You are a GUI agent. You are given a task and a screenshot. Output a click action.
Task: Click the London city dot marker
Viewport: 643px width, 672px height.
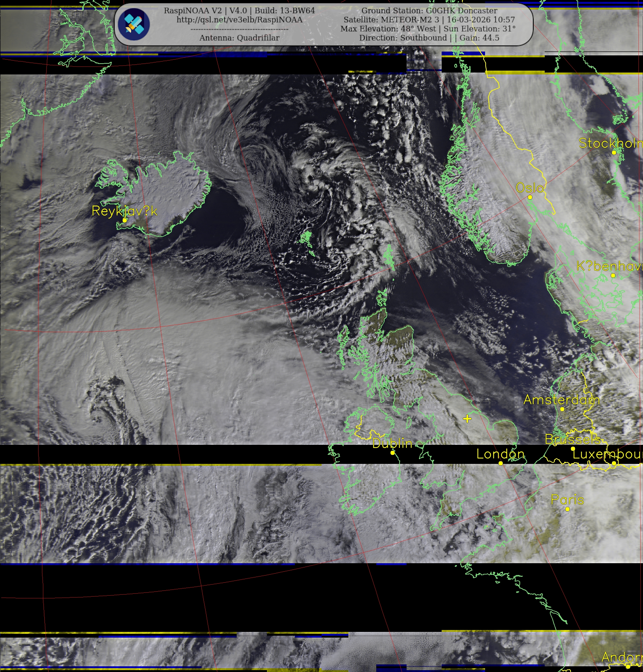[x=500, y=463]
